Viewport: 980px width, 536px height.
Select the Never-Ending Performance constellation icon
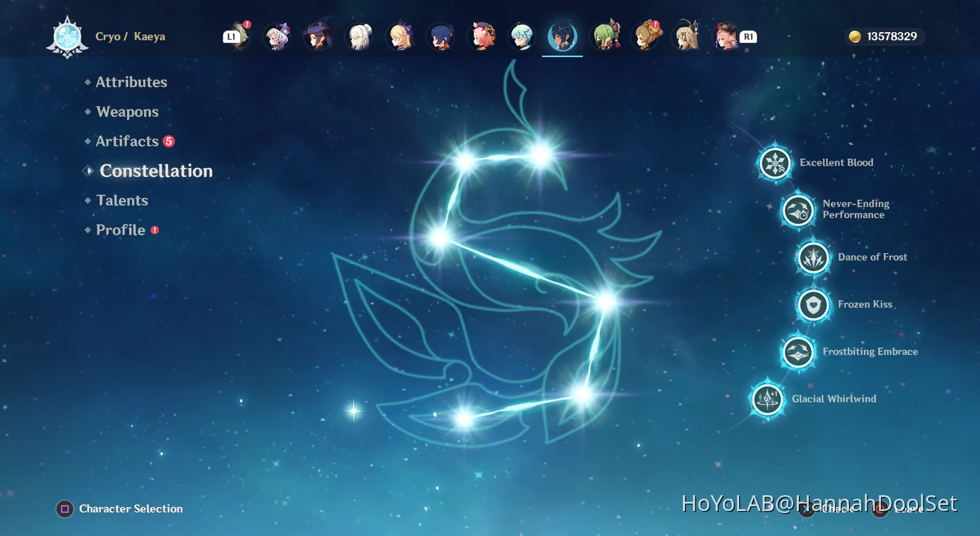tap(798, 210)
